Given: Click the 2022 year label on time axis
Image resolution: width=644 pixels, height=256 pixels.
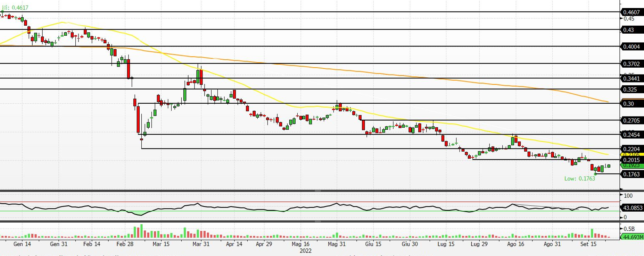Looking at the screenshot, I should coord(306,251).
